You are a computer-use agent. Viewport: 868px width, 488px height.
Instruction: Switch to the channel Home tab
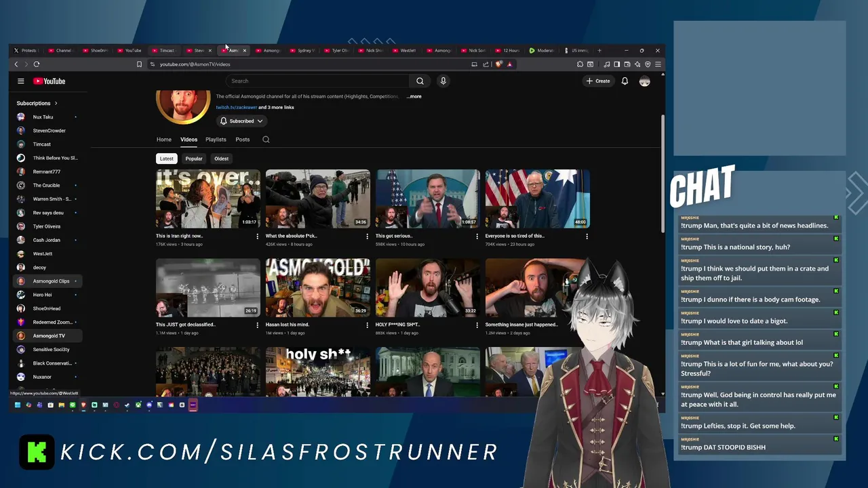(164, 140)
